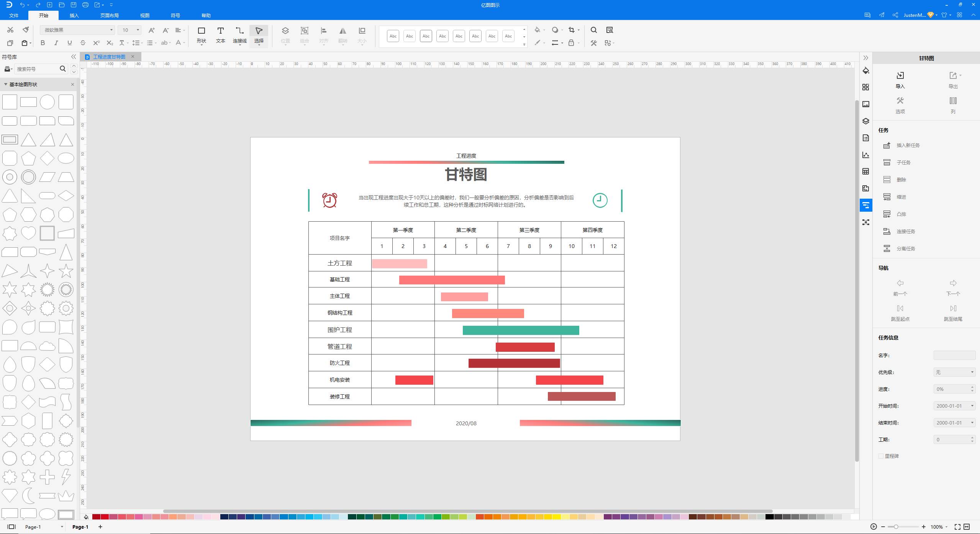This screenshot has width=980, height=534.
Task: Expand the Start time (开始时间) date dropdown
Action: click(x=972, y=406)
